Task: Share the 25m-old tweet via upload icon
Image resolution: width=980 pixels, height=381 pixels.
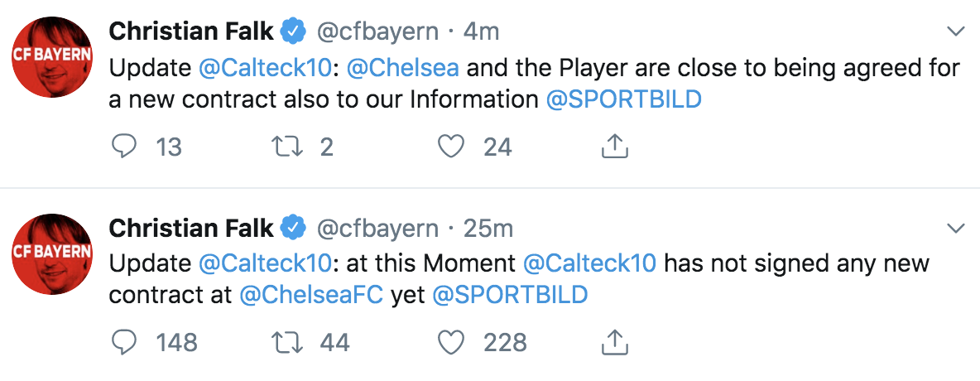Action: tap(612, 341)
